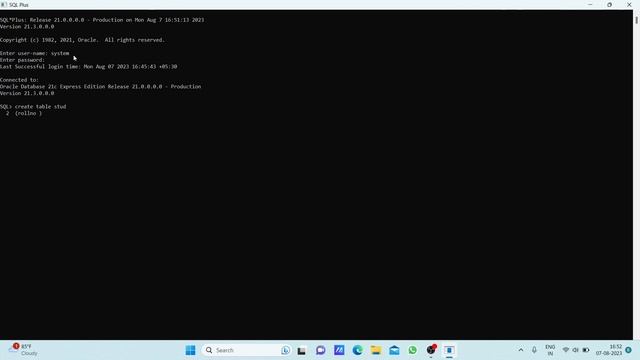Minimize the SQL Plus window

coord(590,4)
